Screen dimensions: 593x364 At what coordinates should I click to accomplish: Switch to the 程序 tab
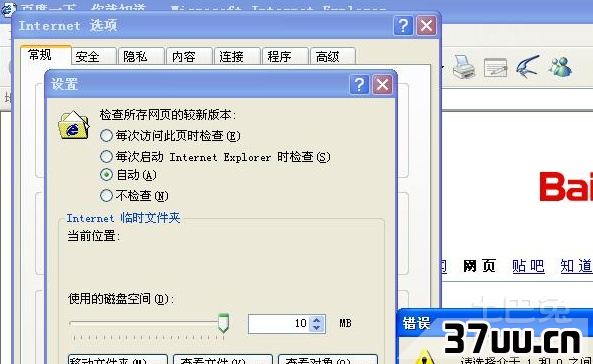285,57
